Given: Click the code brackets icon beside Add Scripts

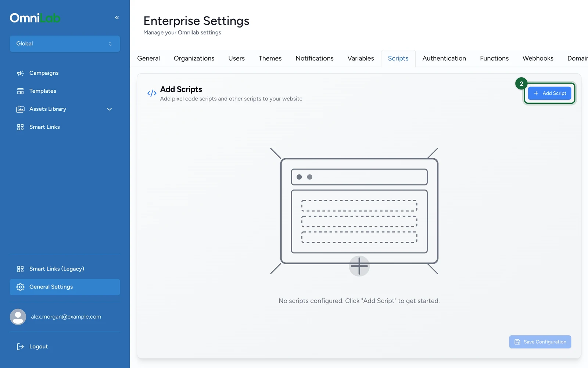Looking at the screenshot, I should click(152, 93).
